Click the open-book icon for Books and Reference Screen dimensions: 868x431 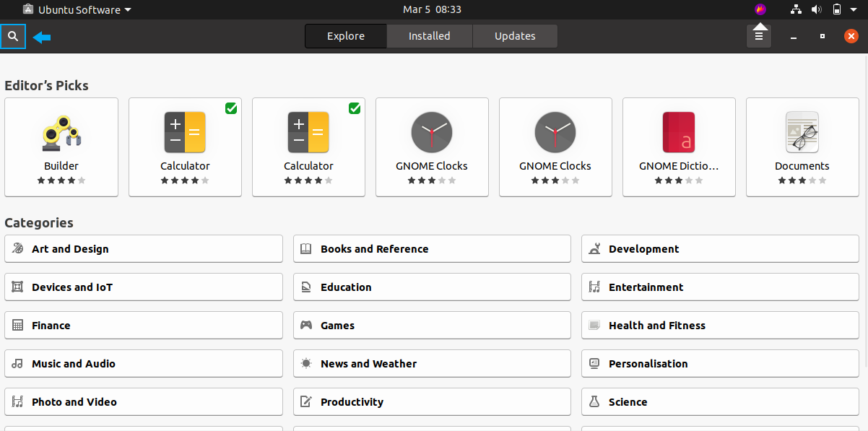[x=306, y=249]
